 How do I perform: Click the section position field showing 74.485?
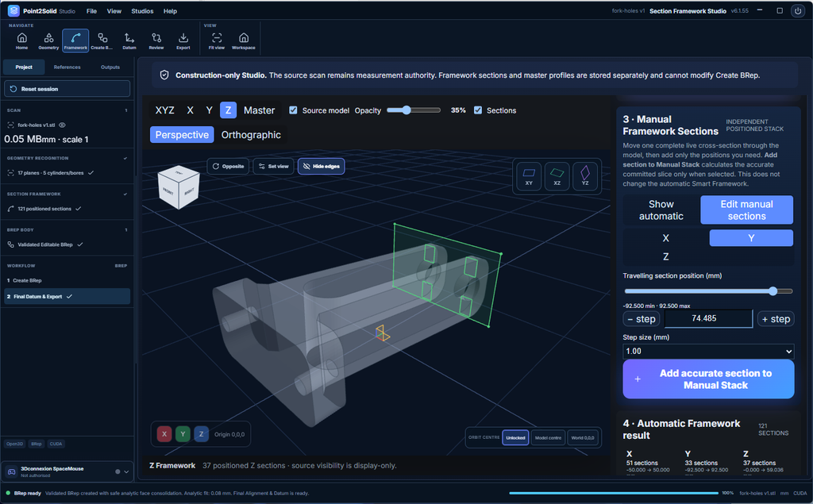[x=708, y=318]
